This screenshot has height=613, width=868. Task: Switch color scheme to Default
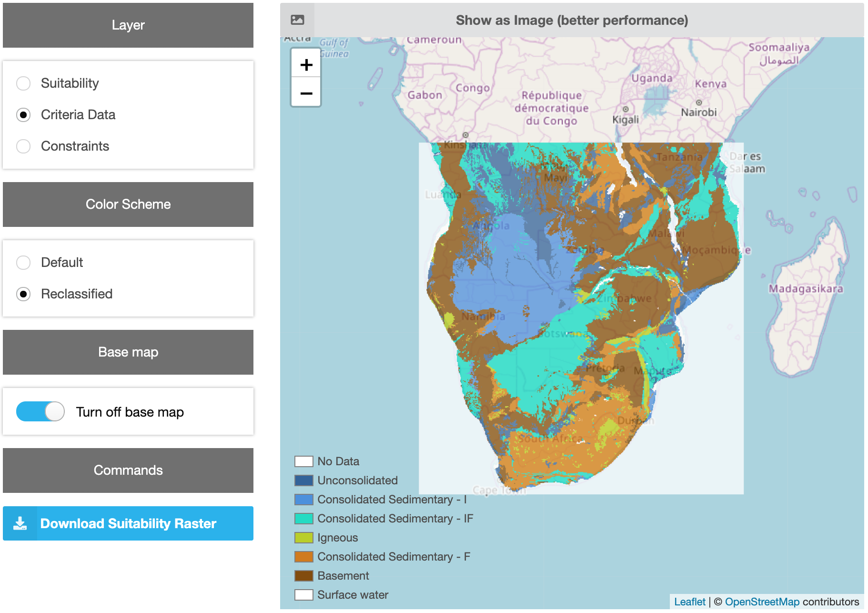(23, 262)
